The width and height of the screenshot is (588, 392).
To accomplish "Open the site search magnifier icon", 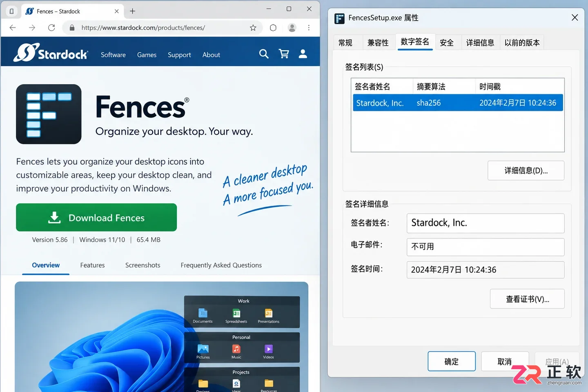I will point(264,54).
